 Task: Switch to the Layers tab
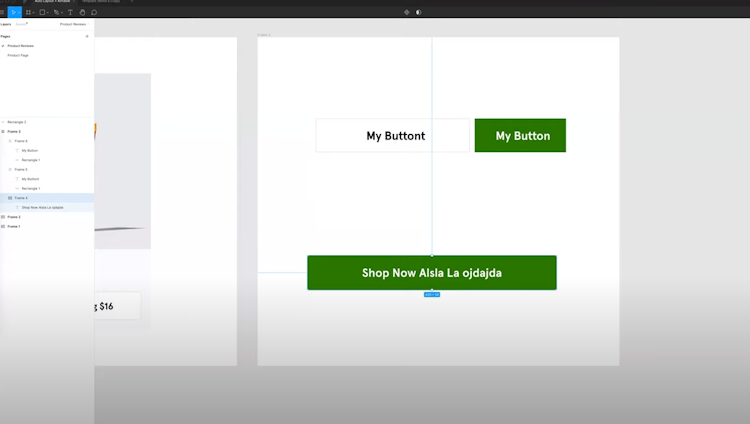pyautogui.click(x=6, y=24)
